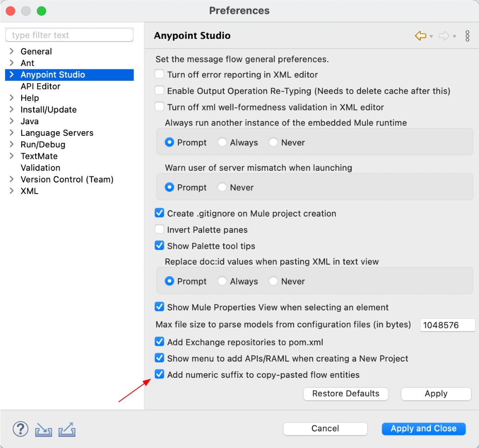The width and height of the screenshot is (479, 448).
Task: Enable turn off error reporting in XML editor
Action: (160, 74)
